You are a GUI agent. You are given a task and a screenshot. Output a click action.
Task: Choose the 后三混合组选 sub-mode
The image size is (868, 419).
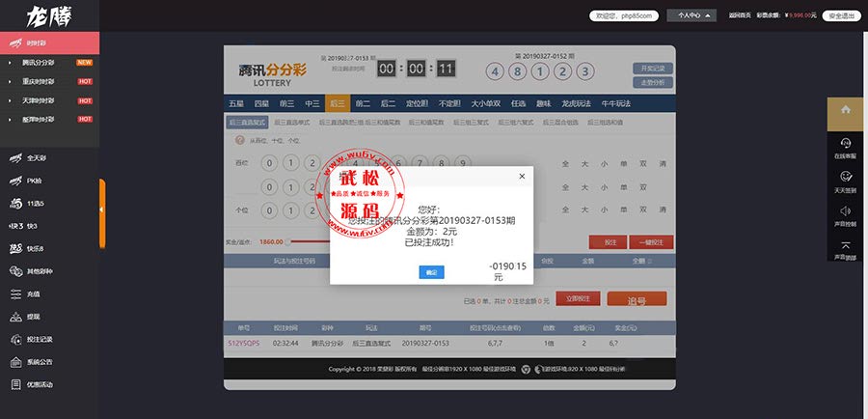click(x=560, y=122)
